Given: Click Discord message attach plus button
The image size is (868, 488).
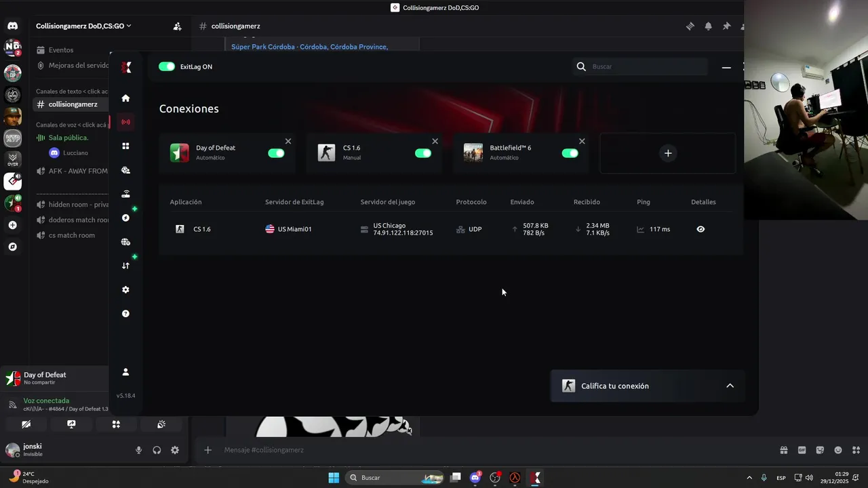Looking at the screenshot, I should click(x=208, y=450).
